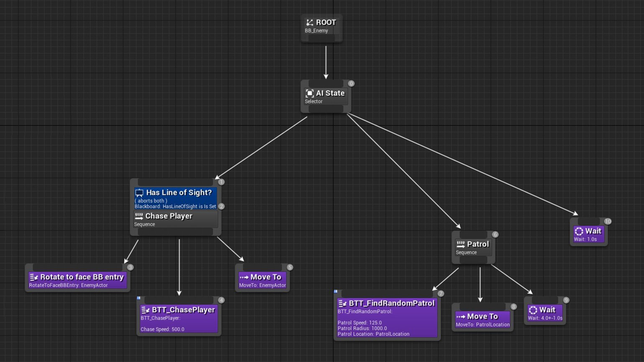Click Wait: 1.0s text

coord(585,240)
